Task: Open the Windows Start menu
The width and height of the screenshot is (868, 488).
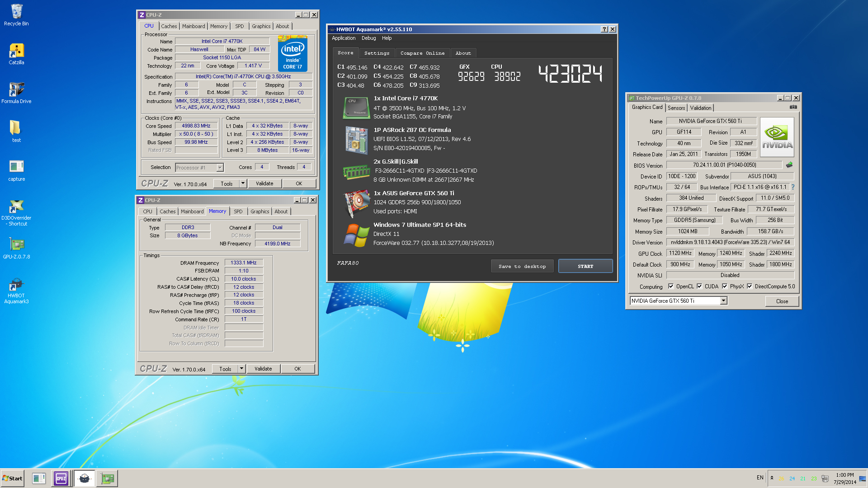Action: pos(12,479)
